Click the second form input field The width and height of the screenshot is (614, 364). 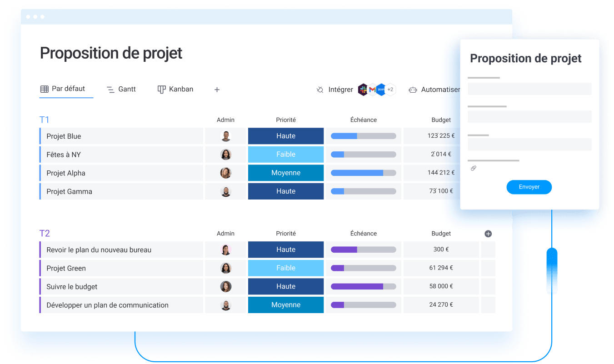(529, 116)
